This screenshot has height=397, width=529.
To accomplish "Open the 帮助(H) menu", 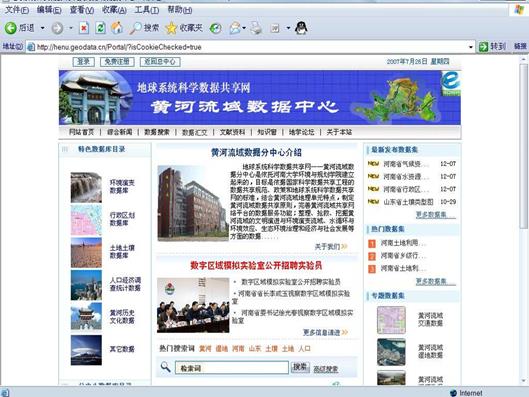I will [x=180, y=10].
